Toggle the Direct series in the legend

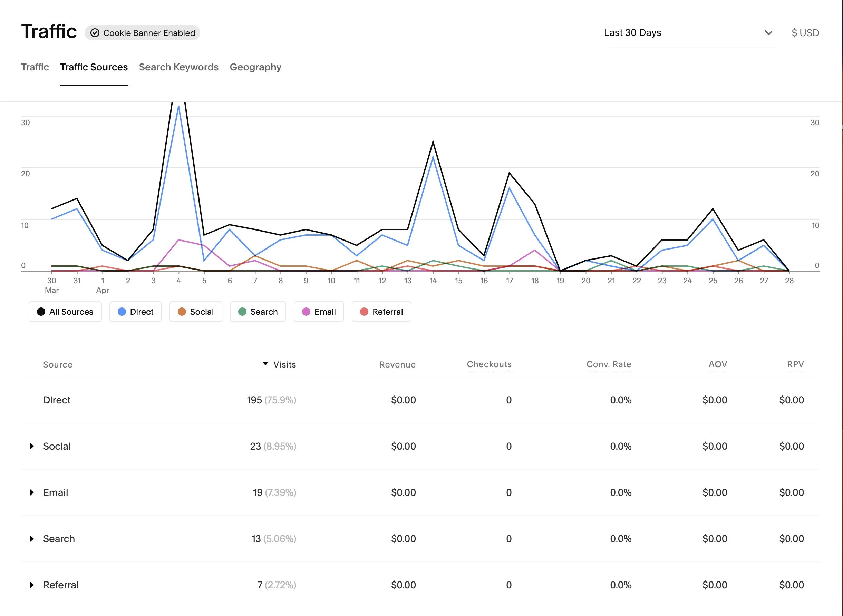pyautogui.click(x=135, y=312)
